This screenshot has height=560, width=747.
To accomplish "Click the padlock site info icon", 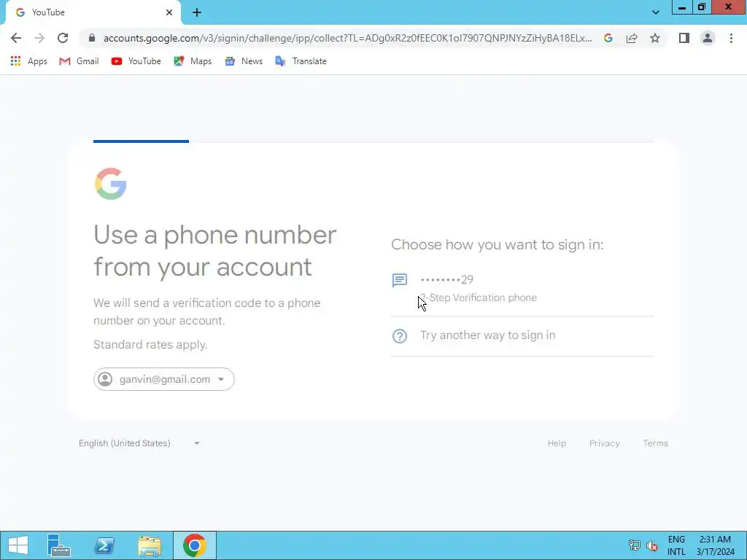I will (92, 38).
